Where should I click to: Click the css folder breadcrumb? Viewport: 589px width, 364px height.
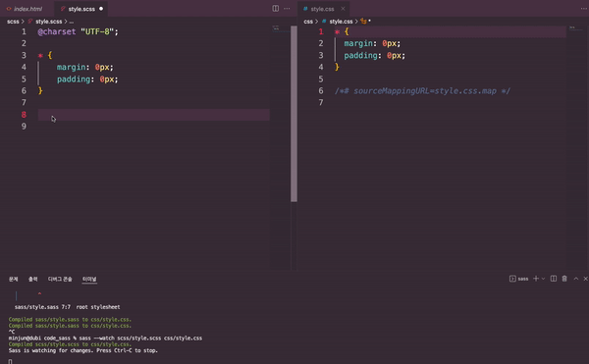coord(308,22)
